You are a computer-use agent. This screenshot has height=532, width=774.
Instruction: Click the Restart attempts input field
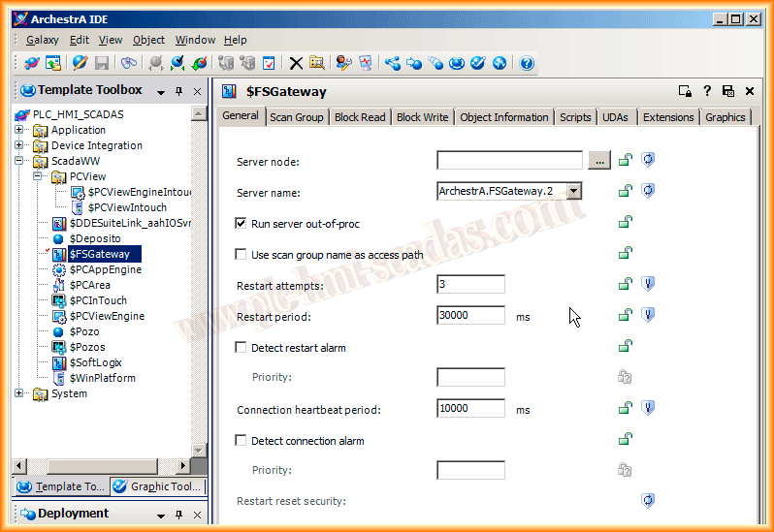470,284
